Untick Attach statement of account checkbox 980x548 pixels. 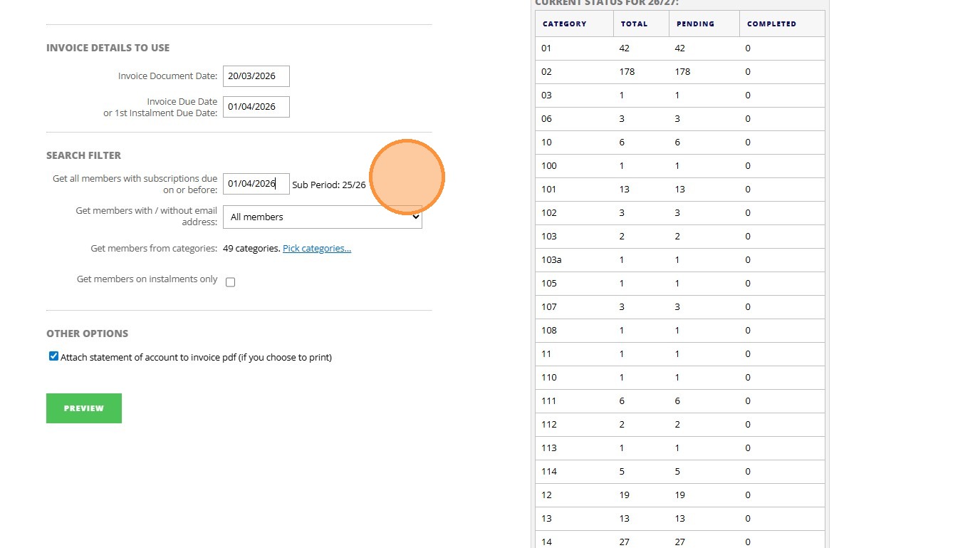53,356
